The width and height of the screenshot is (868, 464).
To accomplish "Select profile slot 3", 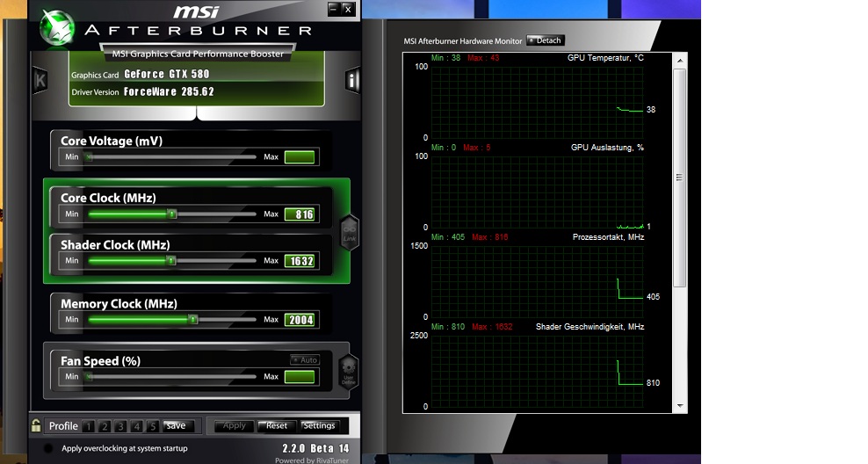I will pos(120,426).
